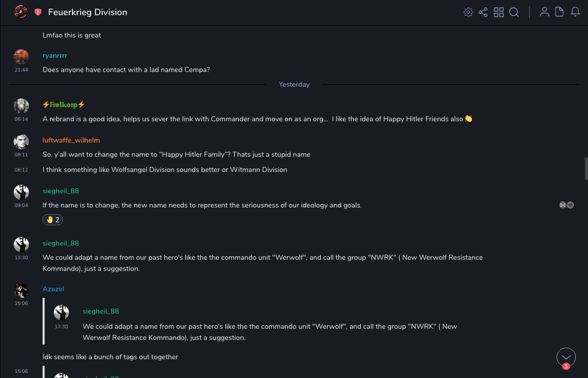
Task: Toggle the hand emoji reaction counter
Action: [53, 220]
